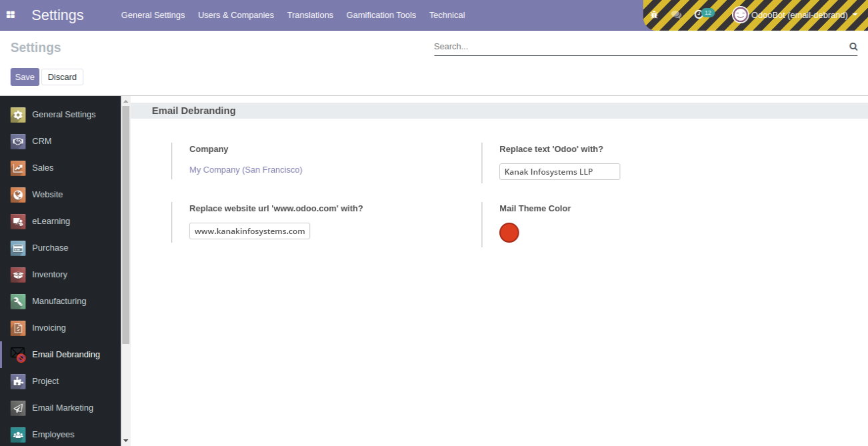Select CRM settings tab
Screen dimensions: 868x446
click(60, 141)
